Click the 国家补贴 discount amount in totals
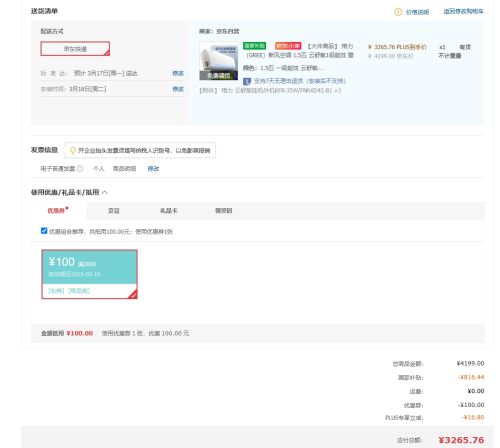500x448 pixels. tap(471, 377)
